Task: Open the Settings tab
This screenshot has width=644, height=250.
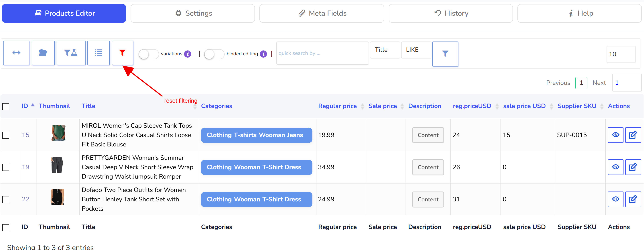Action: tap(193, 13)
